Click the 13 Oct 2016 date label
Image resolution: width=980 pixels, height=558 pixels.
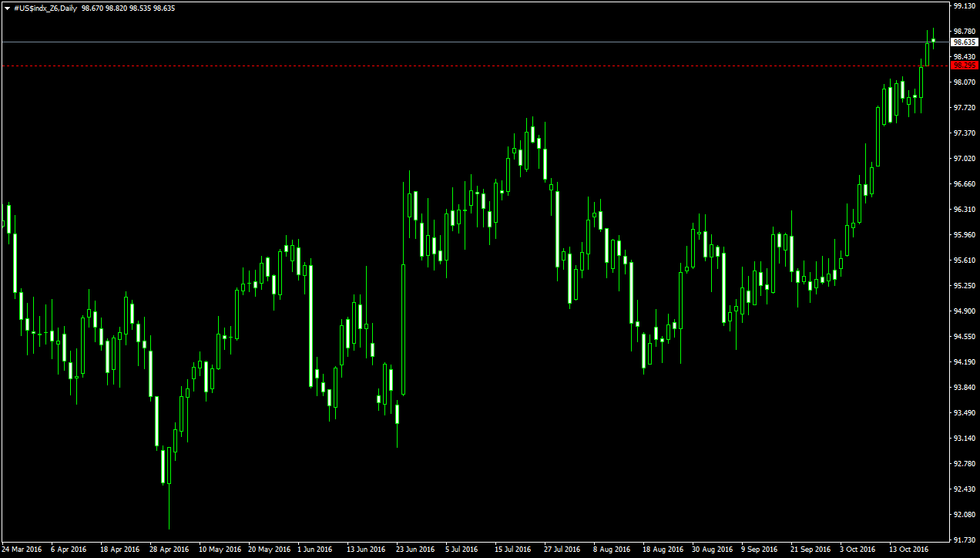910,550
